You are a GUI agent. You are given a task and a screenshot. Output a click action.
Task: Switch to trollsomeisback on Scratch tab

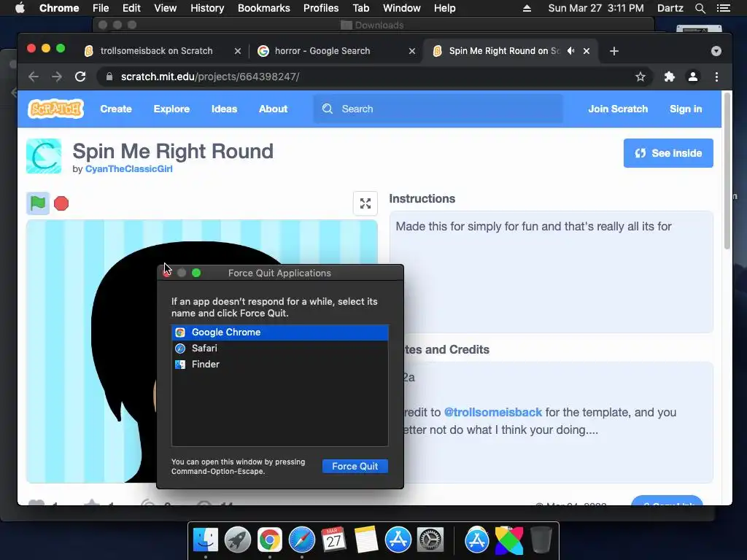click(x=156, y=51)
